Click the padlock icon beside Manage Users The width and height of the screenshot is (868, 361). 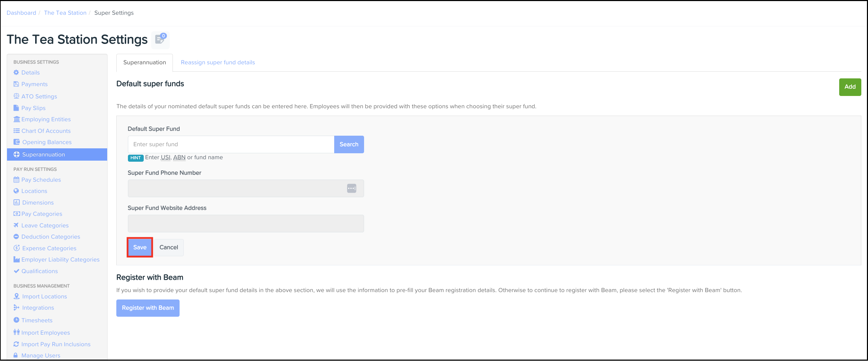point(16,355)
